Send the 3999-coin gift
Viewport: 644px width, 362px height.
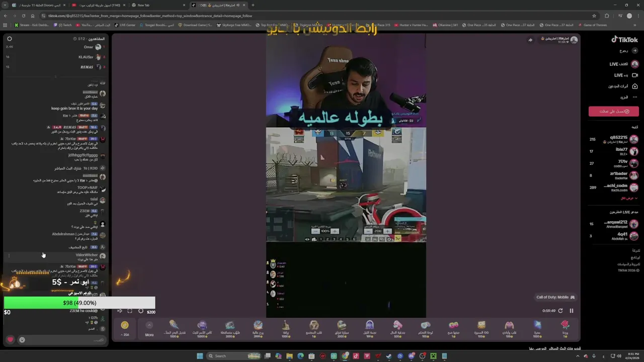tap(258, 328)
